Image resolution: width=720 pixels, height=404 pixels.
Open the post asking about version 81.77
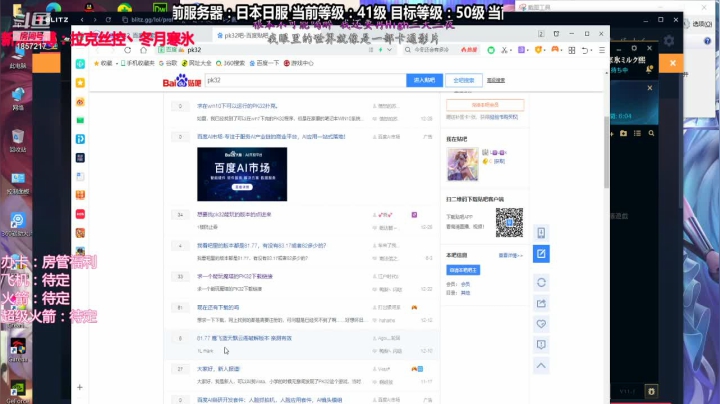click(261, 246)
